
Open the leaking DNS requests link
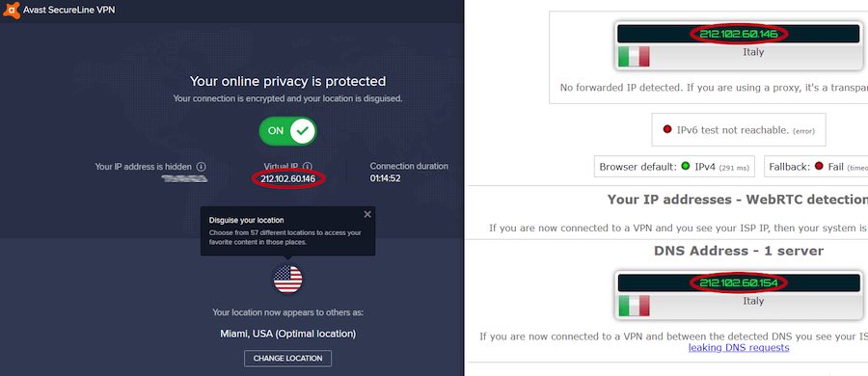[x=739, y=348]
